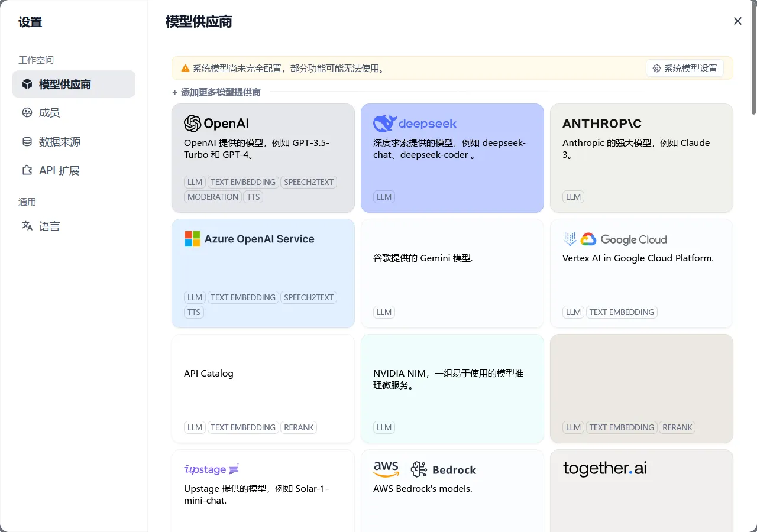
Task: Click the database icon beside 数据来源
Action: (27, 141)
